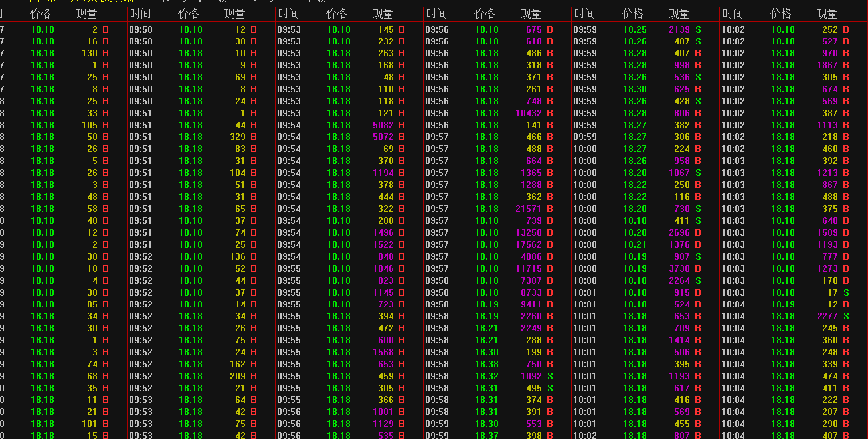This screenshot has height=439, width=868.
Task: Select the 18.38 price value
Action: 487,364
